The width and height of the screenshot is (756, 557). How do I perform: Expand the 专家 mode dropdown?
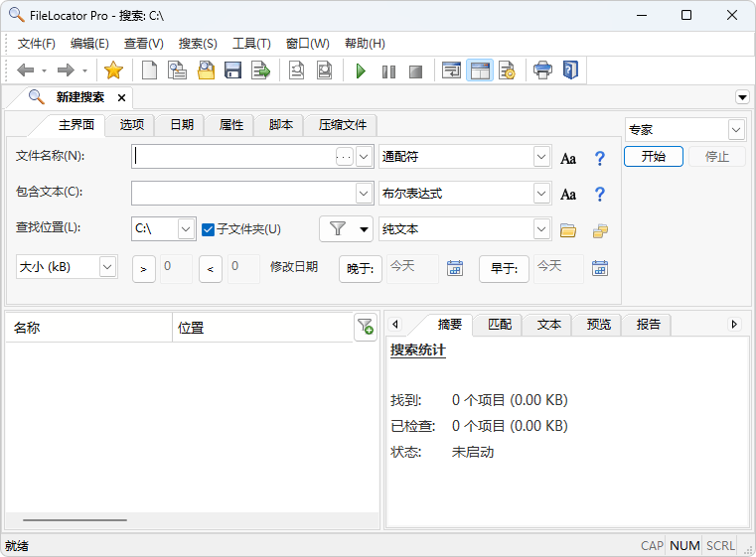pos(736,130)
